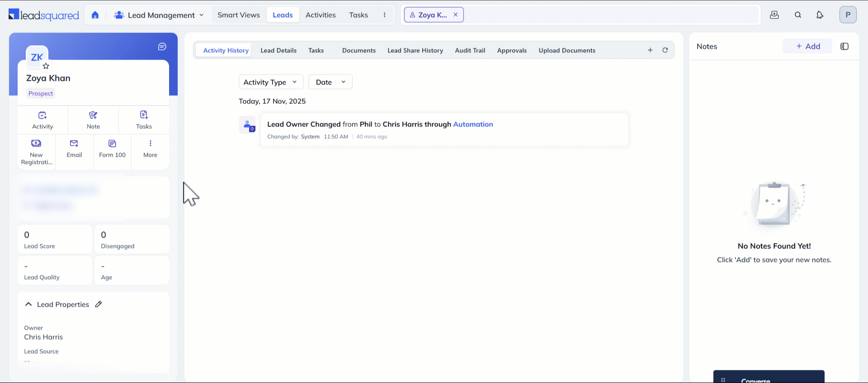This screenshot has width=868, height=383.
Task: Switch to Lead Details tab
Action: click(278, 50)
